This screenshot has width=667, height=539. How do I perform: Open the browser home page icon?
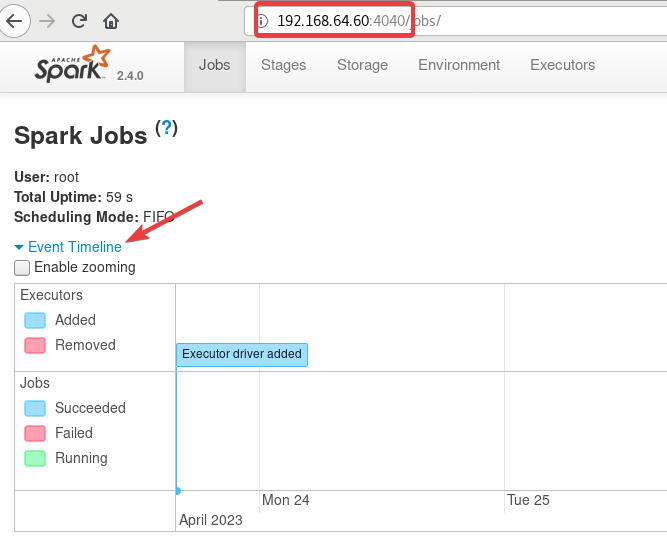pos(111,20)
